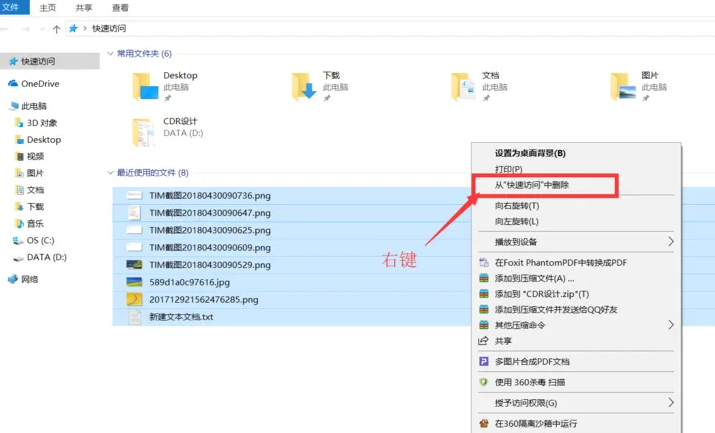Screen dimensions: 715x433
Task: Choose 设置为桌面背景(B) in context menu
Action: click(x=530, y=153)
